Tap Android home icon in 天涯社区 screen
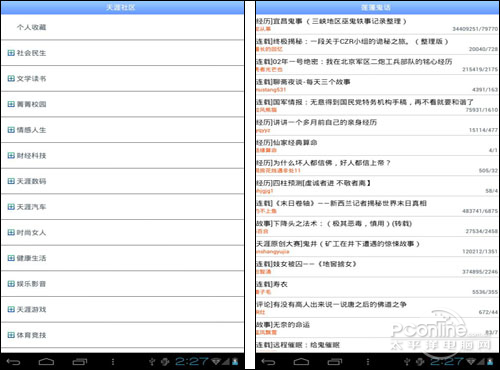Image resolution: width=500 pixels, height=370 pixels. coord(46,362)
